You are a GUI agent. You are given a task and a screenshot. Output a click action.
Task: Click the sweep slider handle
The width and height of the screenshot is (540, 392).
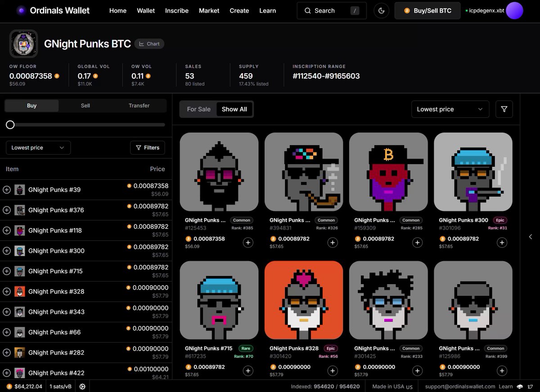[10, 125]
